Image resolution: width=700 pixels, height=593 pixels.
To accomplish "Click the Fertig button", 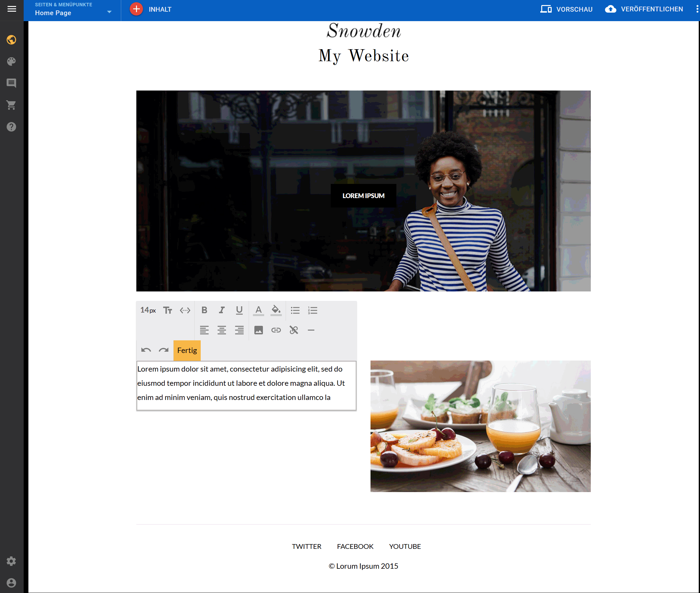I will pos(187,350).
